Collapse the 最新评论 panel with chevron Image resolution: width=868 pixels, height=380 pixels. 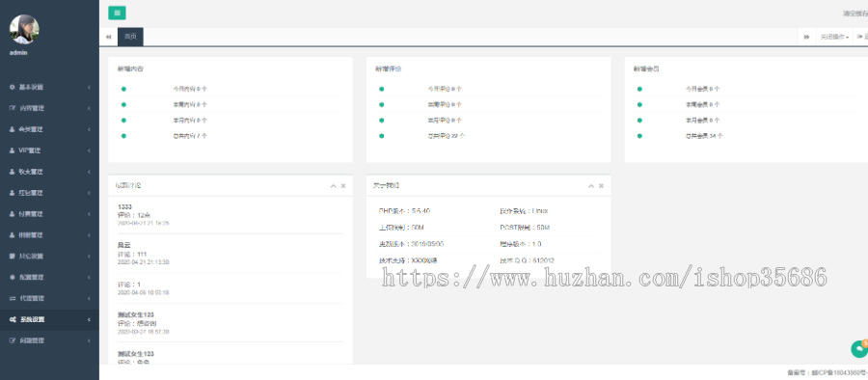pyautogui.click(x=334, y=185)
